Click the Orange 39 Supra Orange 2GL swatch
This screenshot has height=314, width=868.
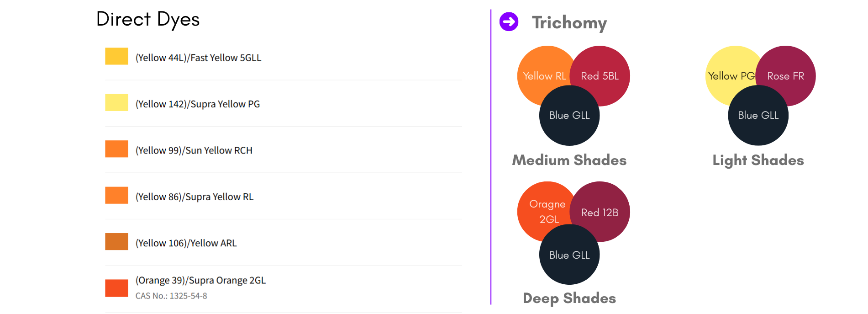[x=116, y=288]
